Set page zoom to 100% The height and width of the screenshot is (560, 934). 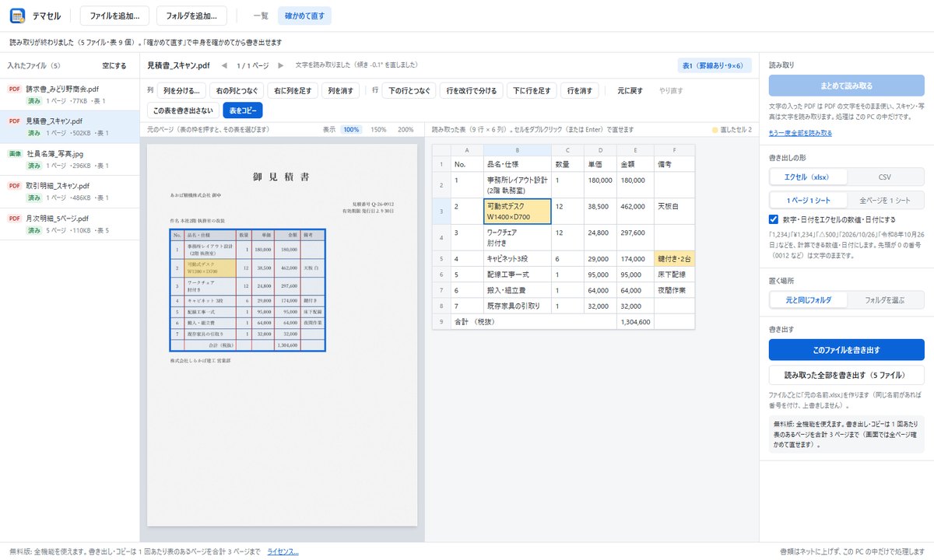coord(352,129)
